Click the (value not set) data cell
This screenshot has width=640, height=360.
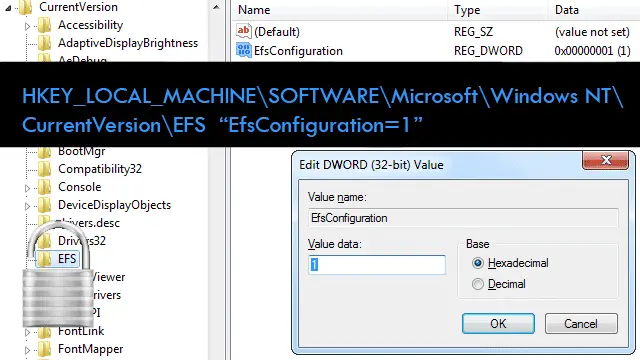[x=592, y=32]
